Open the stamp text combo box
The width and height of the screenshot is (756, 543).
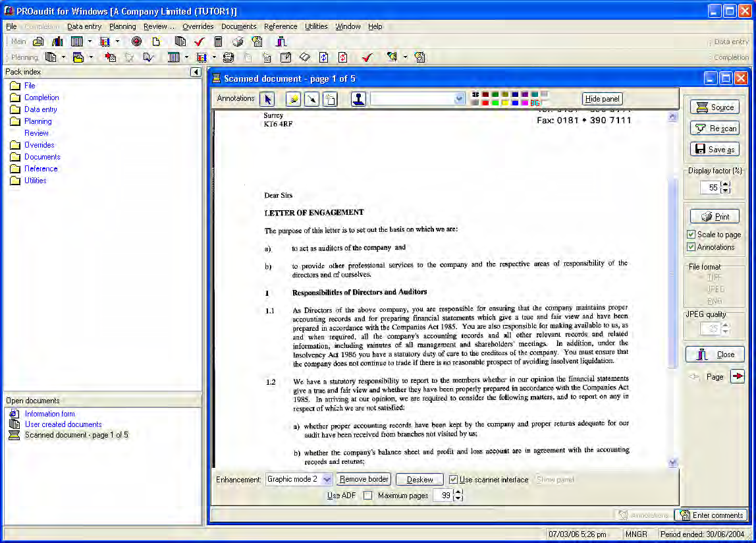coord(459,98)
